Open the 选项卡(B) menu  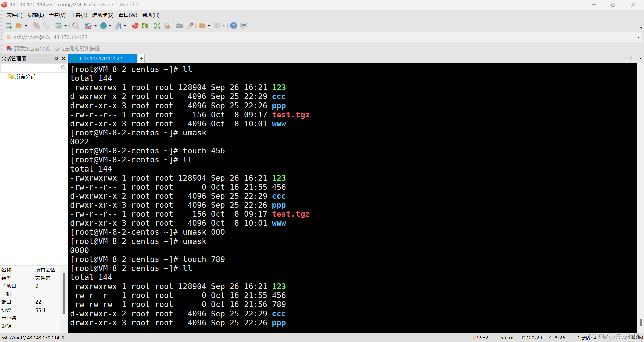pos(103,15)
